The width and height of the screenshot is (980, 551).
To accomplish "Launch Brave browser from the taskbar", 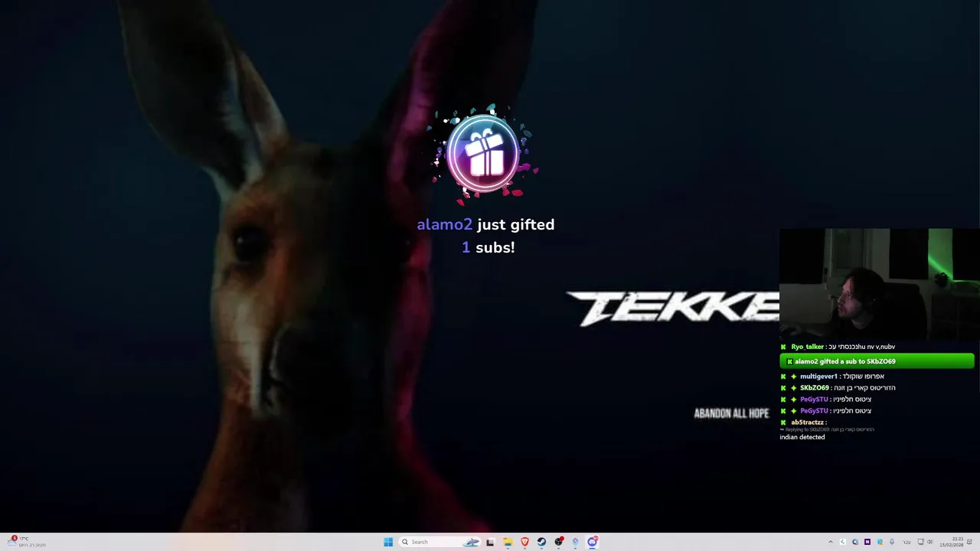I will click(x=524, y=542).
